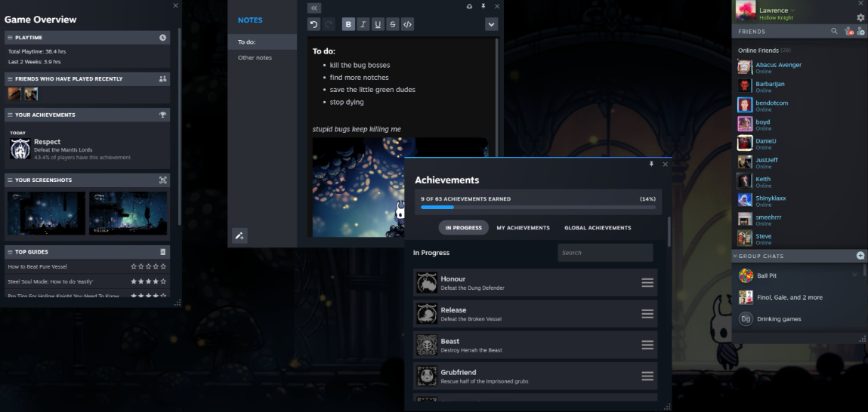The image size is (868, 412).
Task: Collapse the Group Chats section
Action: tap(735, 256)
